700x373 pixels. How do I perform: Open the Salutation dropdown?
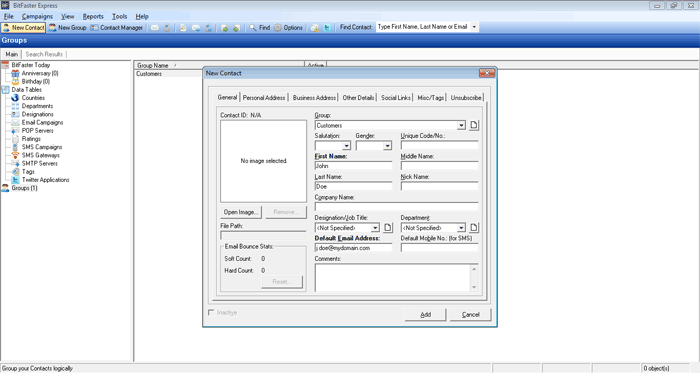tap(346, 146)
